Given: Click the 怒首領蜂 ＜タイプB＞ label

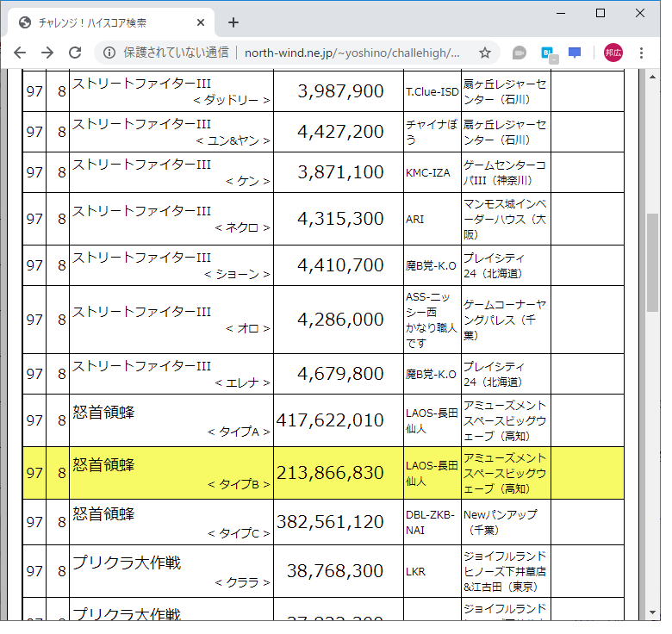Looking at the screenshot, I should point(239,484).
